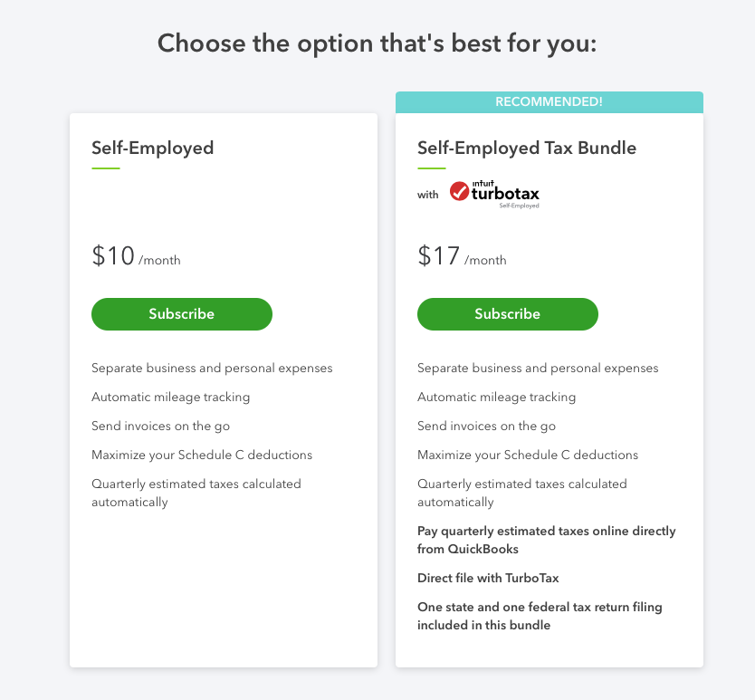755x700 pixels.
Task: Subscribe to the Self-Employed plan
Action: tap(181, 314)
